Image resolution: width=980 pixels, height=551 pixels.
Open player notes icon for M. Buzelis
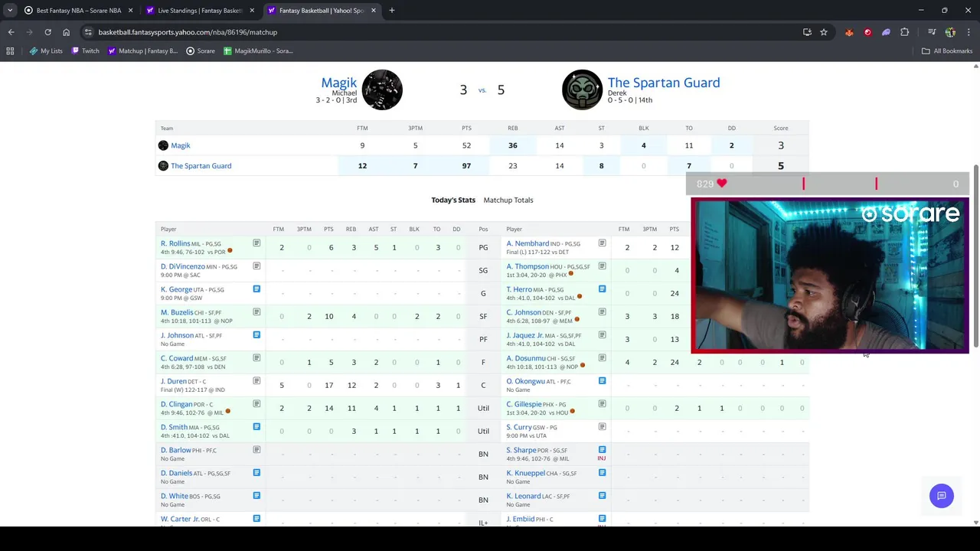point(256,312)
